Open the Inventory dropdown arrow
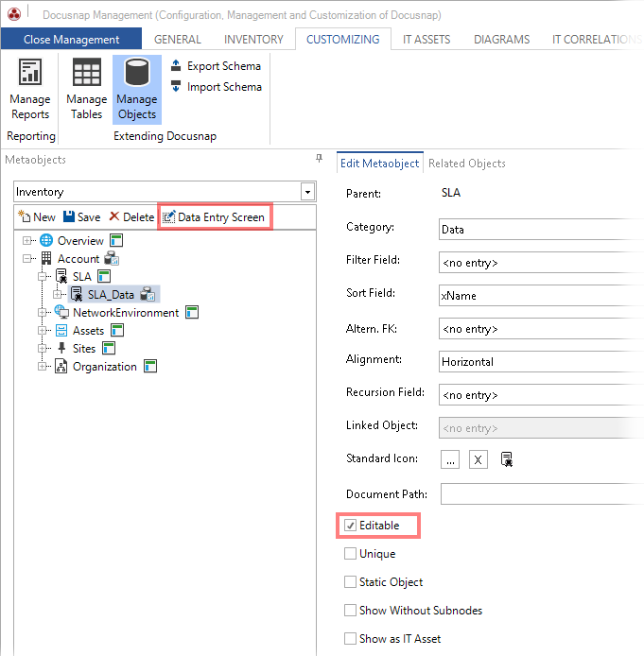The width and height of the screenshot is (644, 656). tap(307, 192)
